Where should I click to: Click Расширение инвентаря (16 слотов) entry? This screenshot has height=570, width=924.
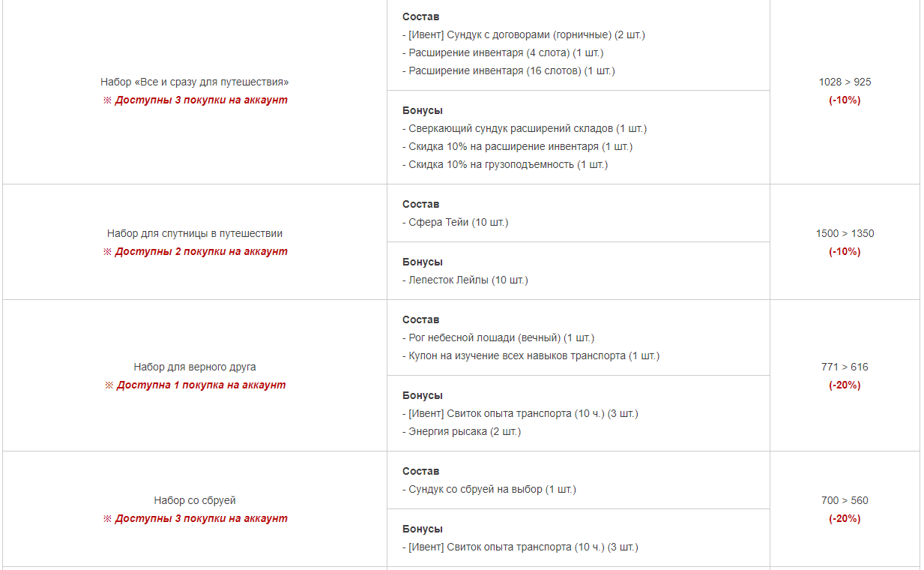[x=509, y=70]
